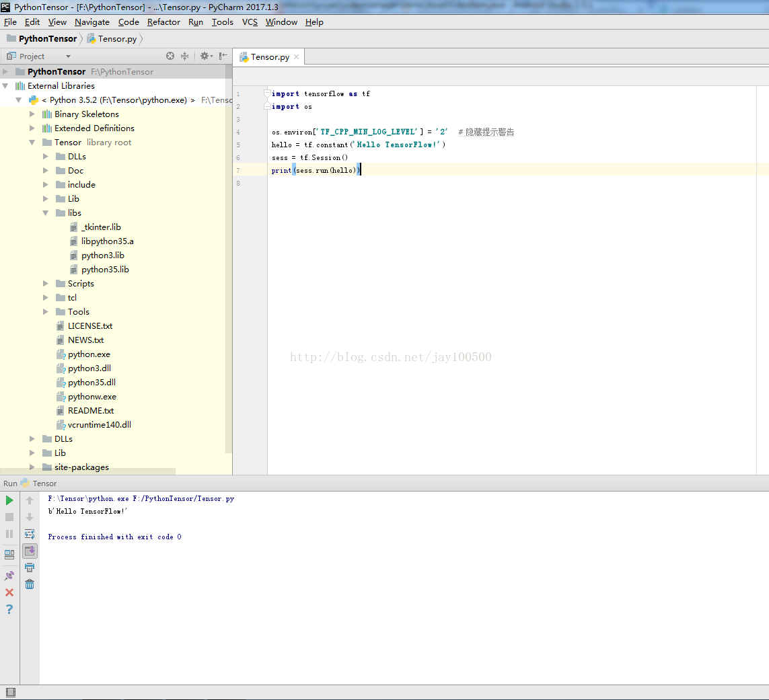
Task: Click the Tensor run configuration tab label
Action: click(44, 483)
